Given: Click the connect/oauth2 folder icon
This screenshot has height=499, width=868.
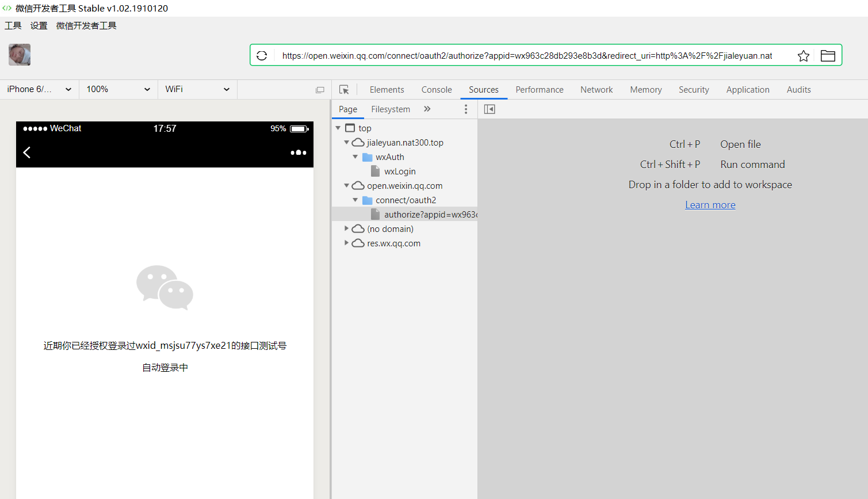Looking at the screenshot, I should click(368, 200).
